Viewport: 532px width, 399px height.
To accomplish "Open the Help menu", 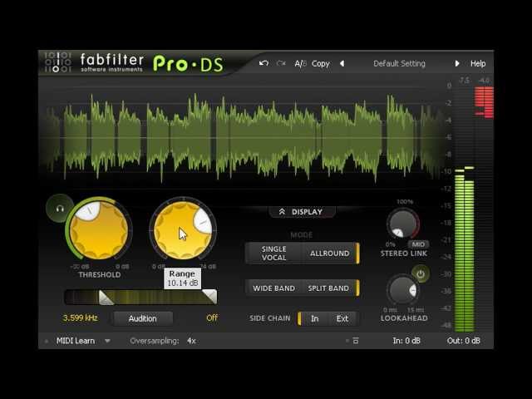I will click(x=478, y=63).
